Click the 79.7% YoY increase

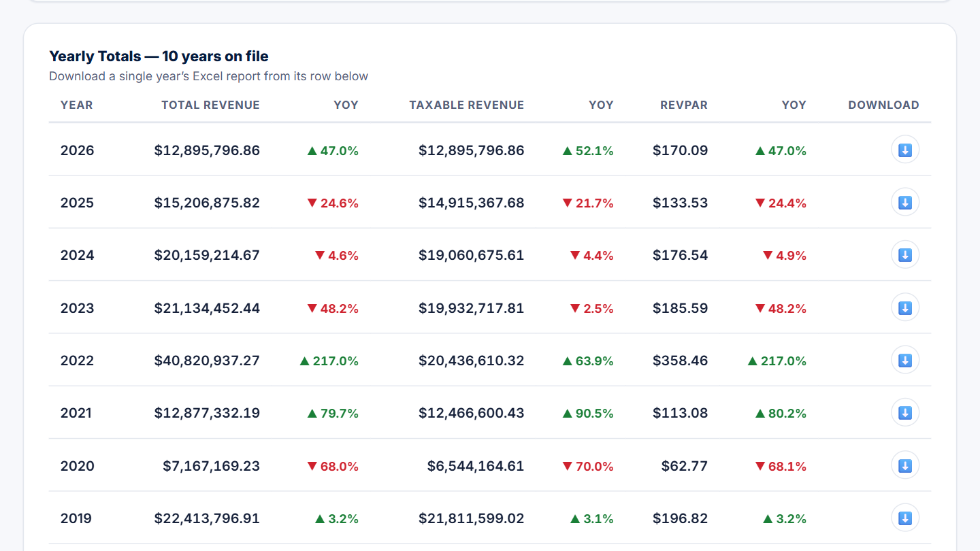333,413
